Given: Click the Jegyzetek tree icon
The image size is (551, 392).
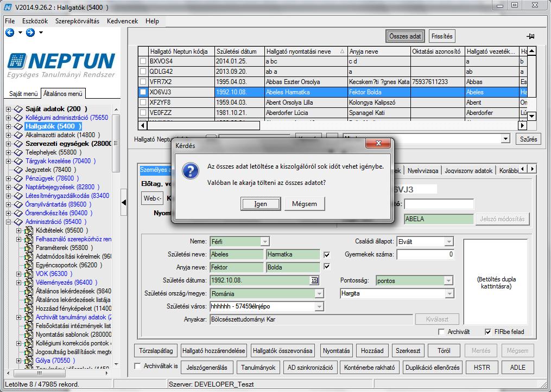Looking at the screenshot, I should (x=18, y=170).
